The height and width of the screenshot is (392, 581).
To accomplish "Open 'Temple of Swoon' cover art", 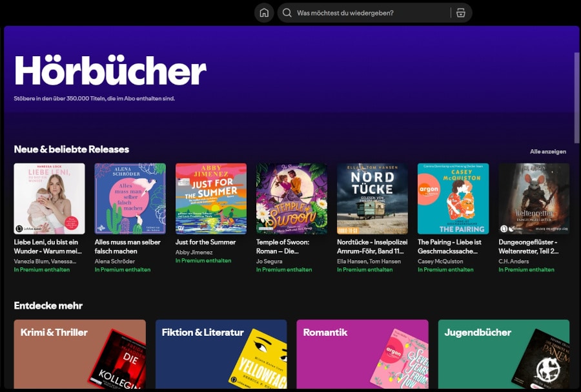I will tap(292, 199).
